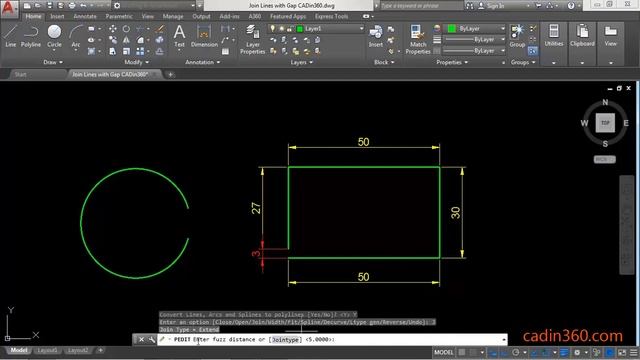Open the ByLayer lineweight dropdown
The image size is (640, 360).
pyautogui.click(x=475, y=40)
